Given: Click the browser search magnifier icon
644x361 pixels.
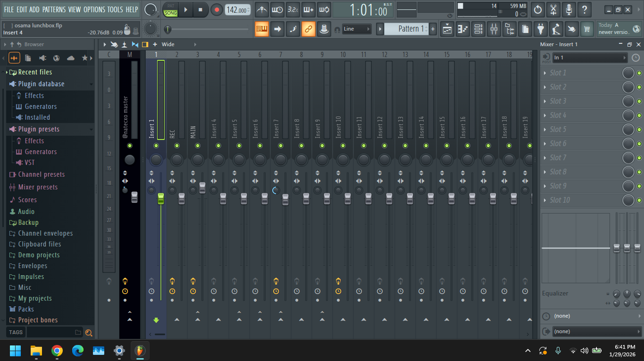Looking at the screenshot, I should pos(88,333).
